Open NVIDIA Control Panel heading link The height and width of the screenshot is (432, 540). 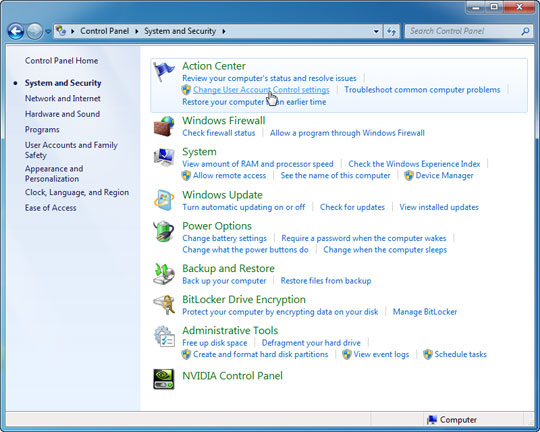[232, 376]
